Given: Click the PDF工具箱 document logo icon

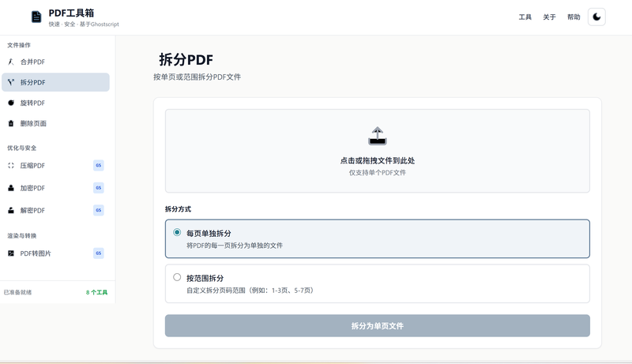Looking at the screenshot, I should (x=36, y=17).
